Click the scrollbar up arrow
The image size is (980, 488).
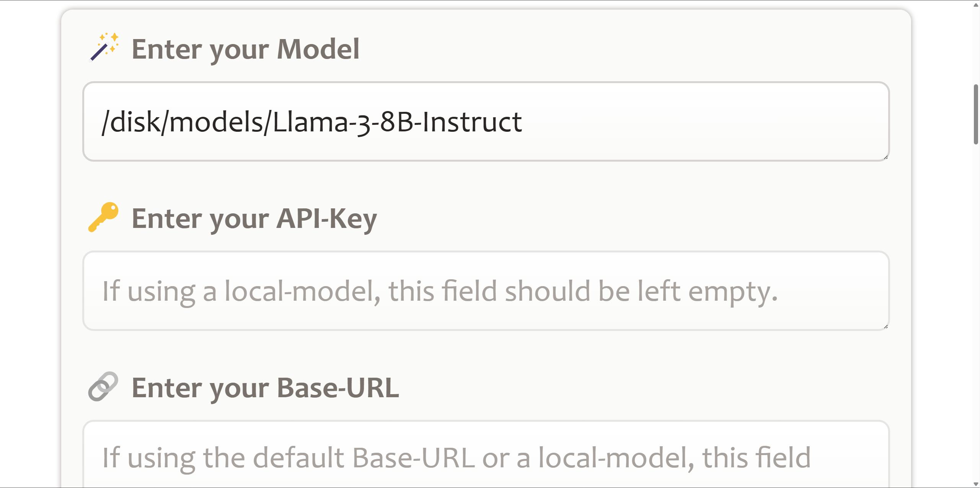tap(976, 4)
